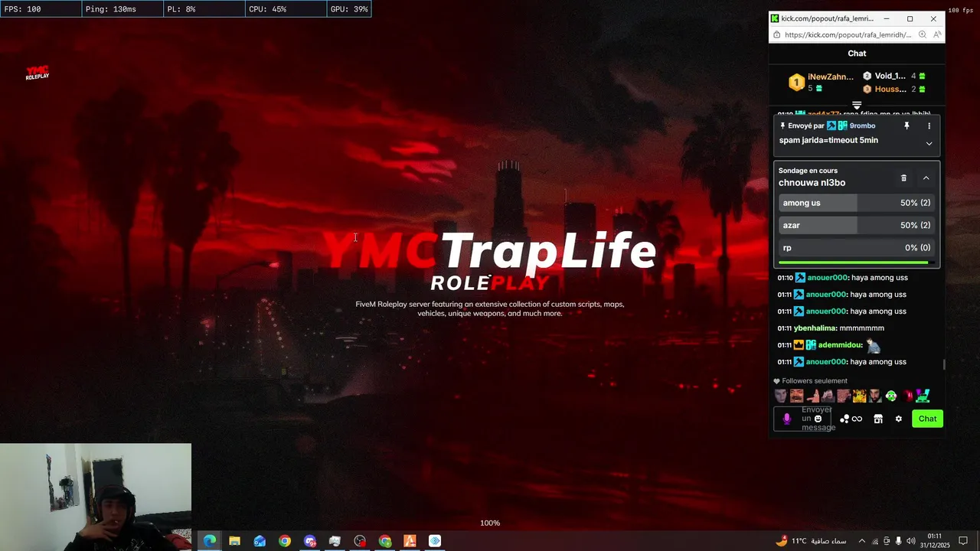Viewport: 980px width, 551px height.
Task: Click the 'chnouwa nl3bo' poll question
Action: 812,183
